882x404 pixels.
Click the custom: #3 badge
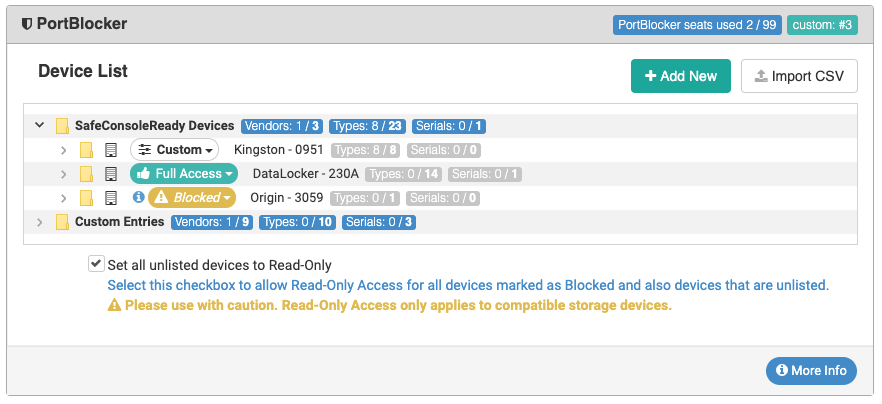coord(822,25)
